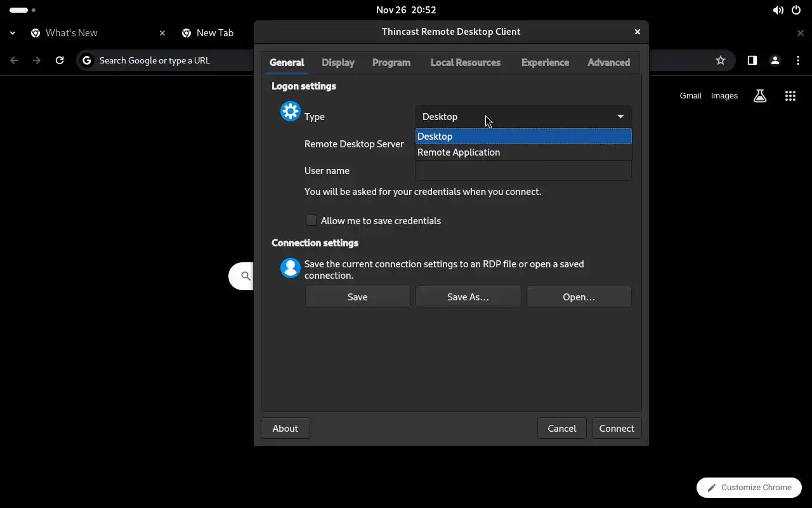Click the Activities workspace indicator
Image resolution: width=812 pixels, height=508 pixels.
pos(22,10)
